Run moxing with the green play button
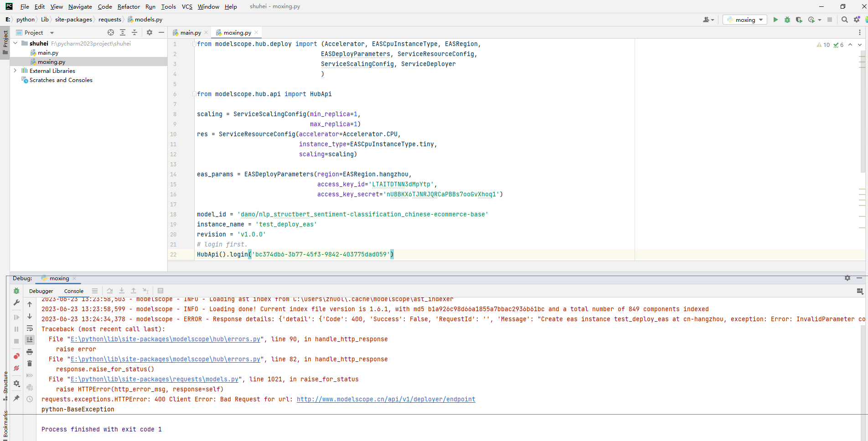 (x=775, y=20)
